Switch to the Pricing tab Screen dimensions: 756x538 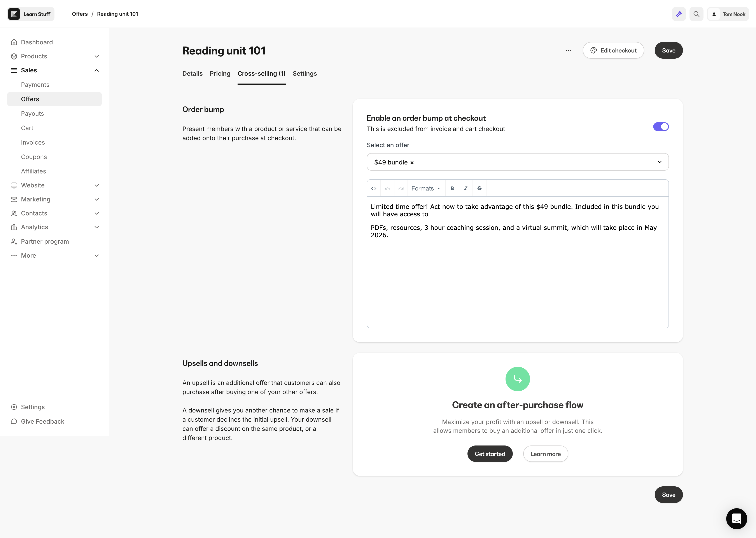[x=220, y=73]
